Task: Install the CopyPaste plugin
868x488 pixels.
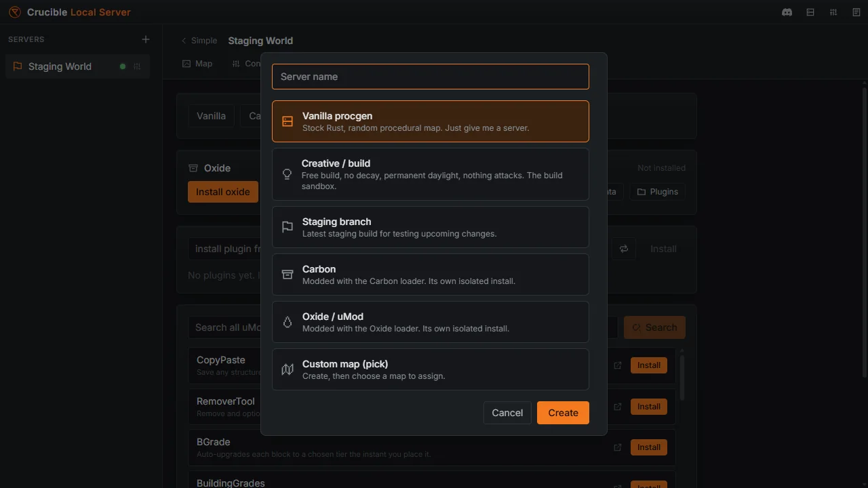Action: pyautogui.click(x=648, y=365)
